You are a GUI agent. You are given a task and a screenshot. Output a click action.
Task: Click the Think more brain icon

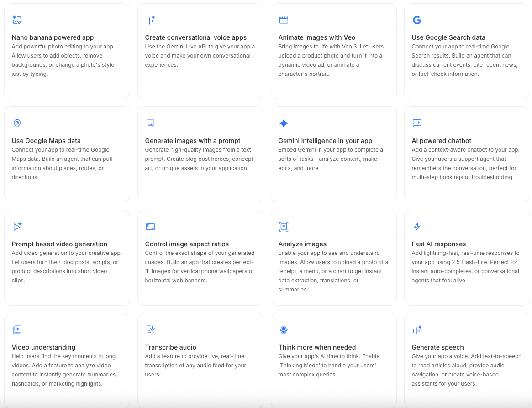tap(284, 330)
